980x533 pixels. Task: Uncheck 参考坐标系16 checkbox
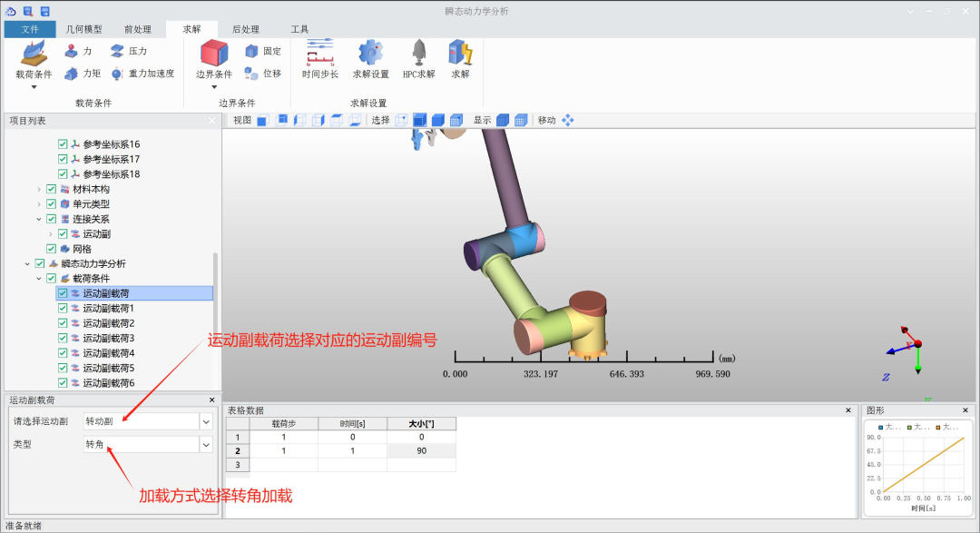click(x=63, y=143)
